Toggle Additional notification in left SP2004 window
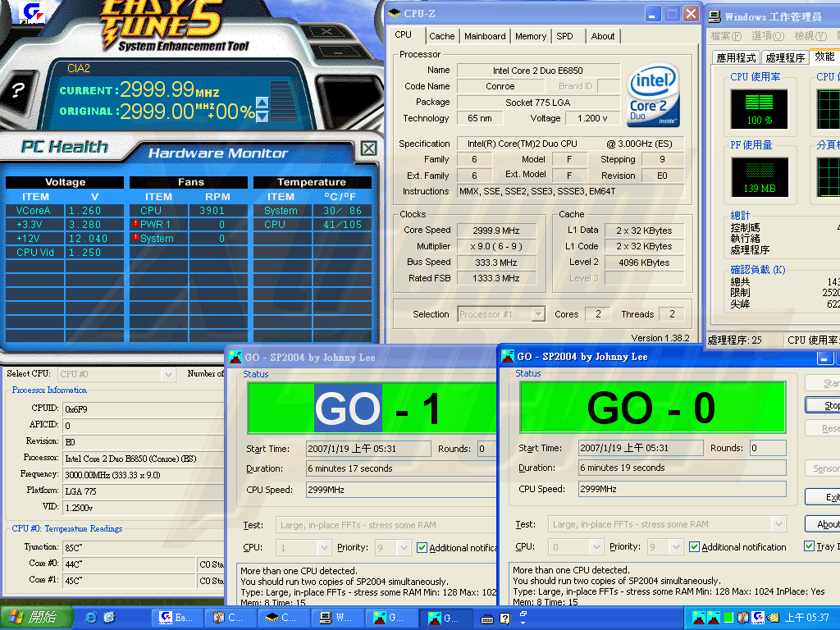Image resolution: width=840 pixels, height=630 pixels. tap(422, 547)
